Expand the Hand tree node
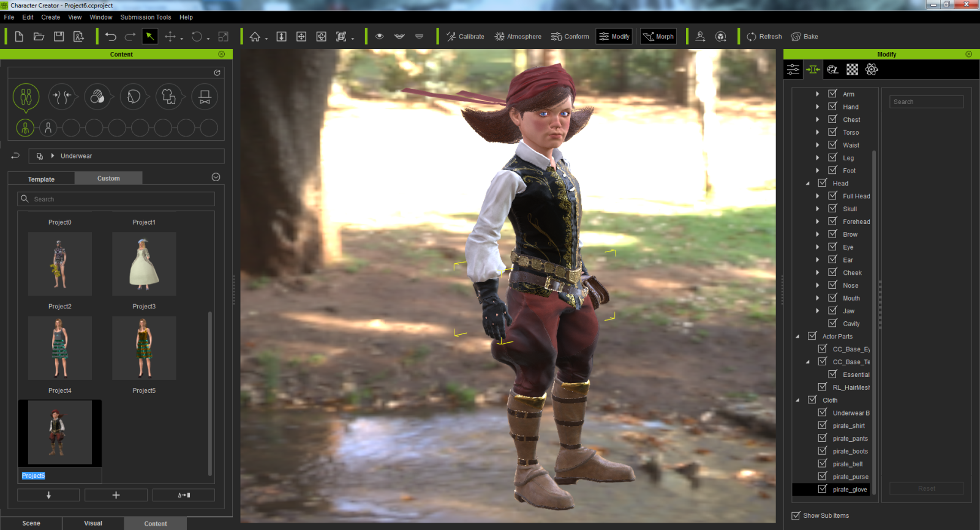980x530 pixels. point(817,106)
